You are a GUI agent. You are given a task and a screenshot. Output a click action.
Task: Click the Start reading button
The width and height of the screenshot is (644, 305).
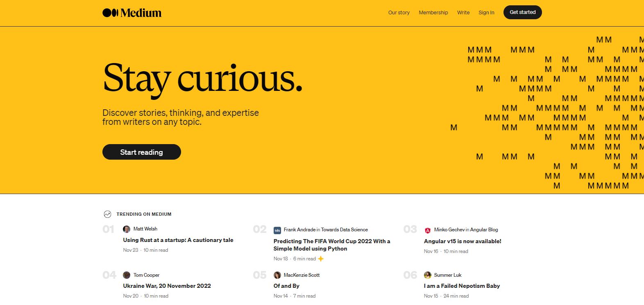(x=142, y=152)
